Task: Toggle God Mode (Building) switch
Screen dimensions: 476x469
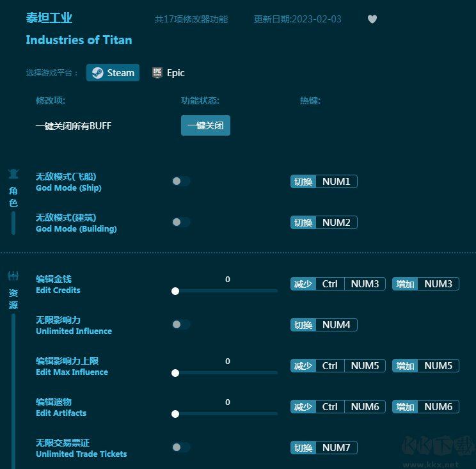Action: point(181,222)
